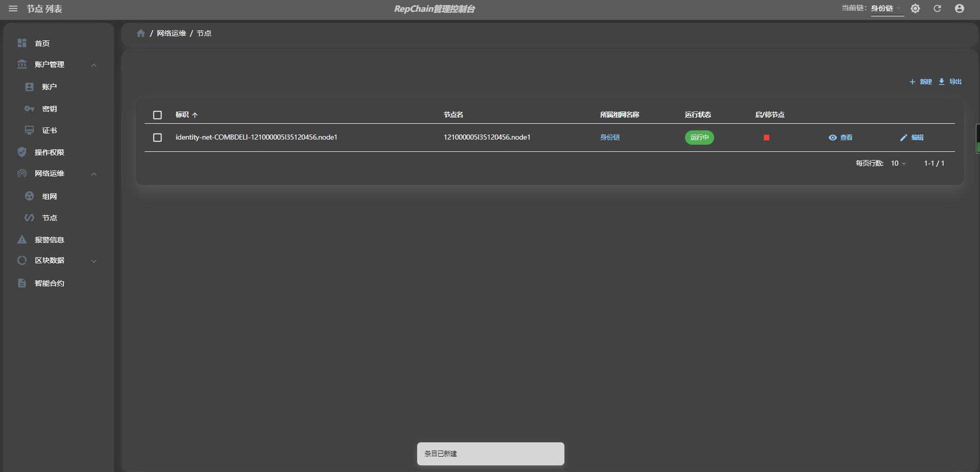Expand the 区块数据 section chevron

click(94, 261)
